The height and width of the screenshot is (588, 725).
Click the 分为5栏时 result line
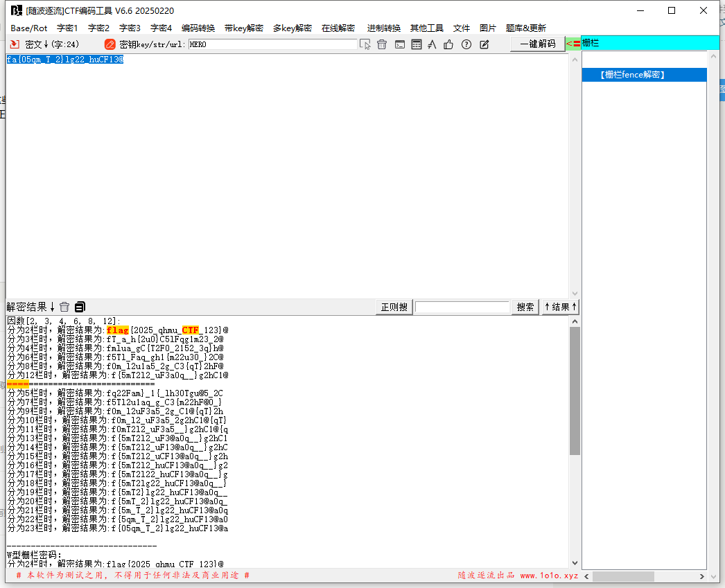coord(114,393)
